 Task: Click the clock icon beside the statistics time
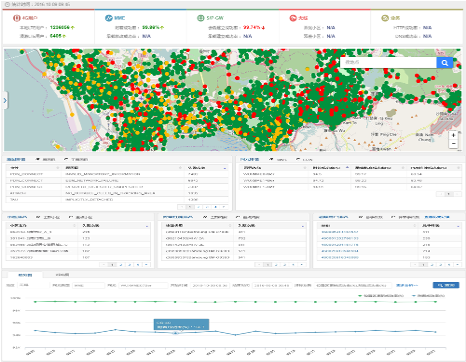pos(7,5)
